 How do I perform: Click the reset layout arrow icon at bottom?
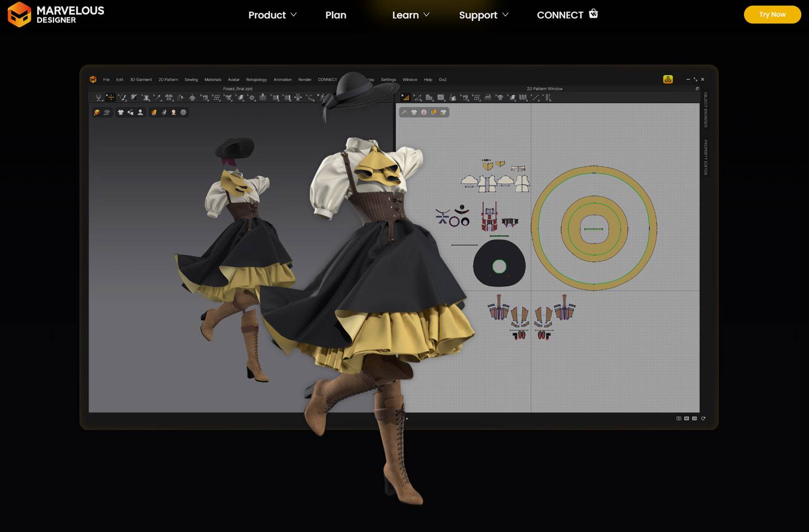pos(703,419)
